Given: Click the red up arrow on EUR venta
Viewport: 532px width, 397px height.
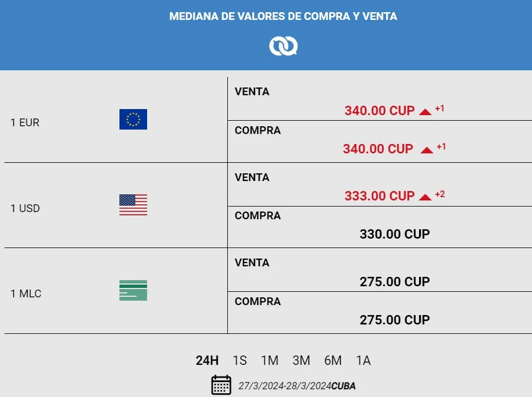Looking at the screenshot, I should point(425,112).
